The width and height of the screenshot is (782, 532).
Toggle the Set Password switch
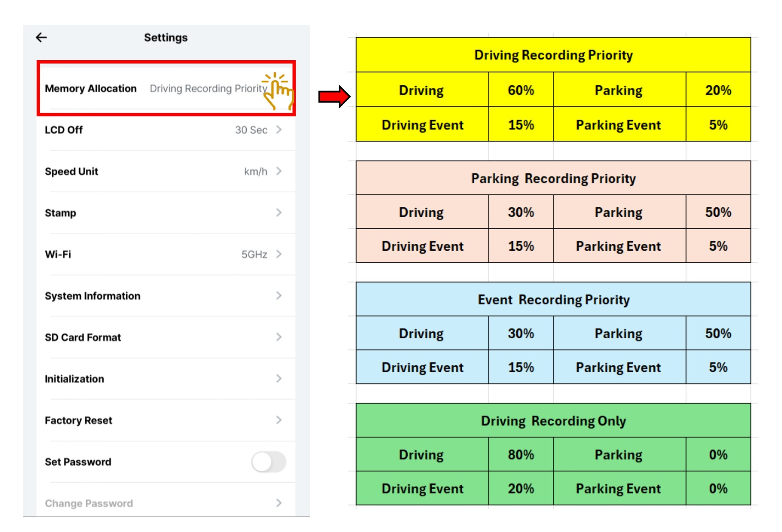pyautogui.click(x=268, y=462)
